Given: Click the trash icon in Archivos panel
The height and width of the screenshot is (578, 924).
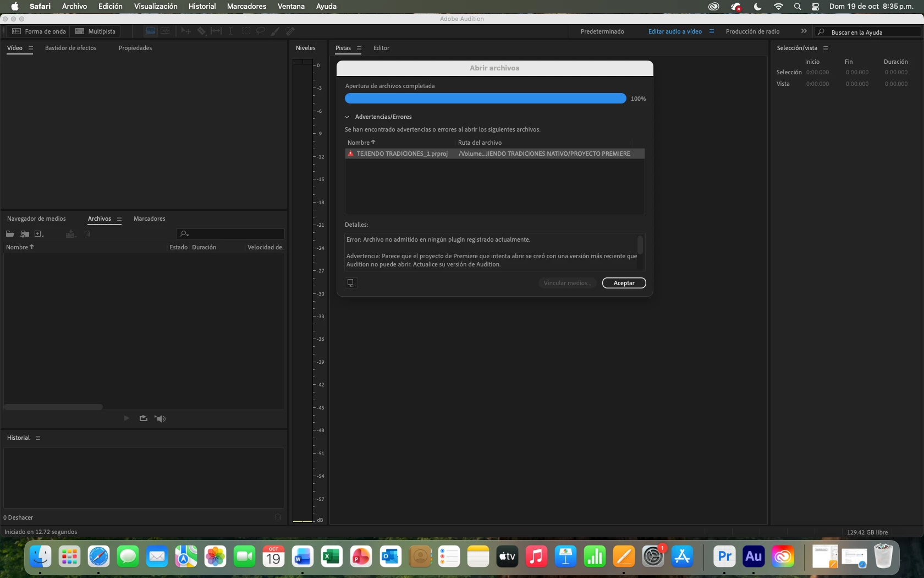Looking at the screenshot, I should (87, 234).
